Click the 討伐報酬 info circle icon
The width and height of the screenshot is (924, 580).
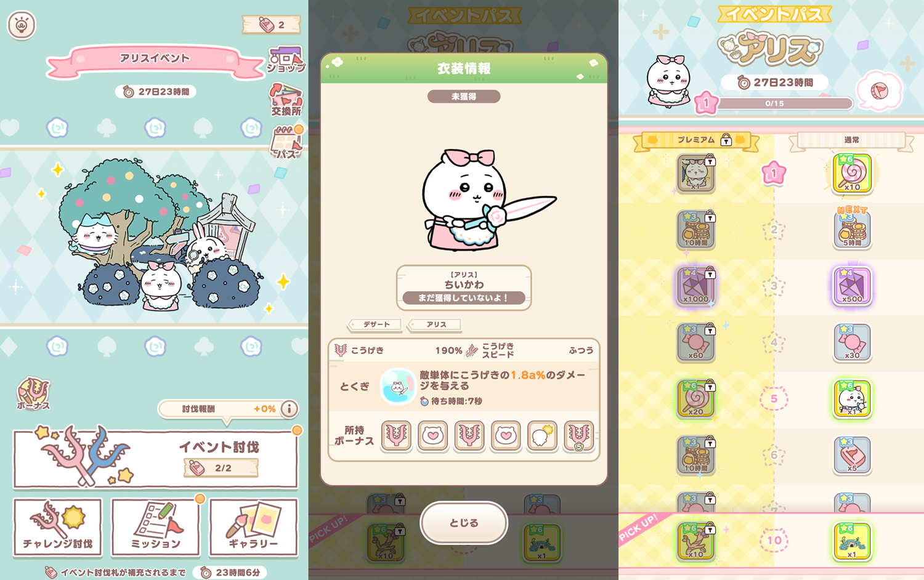289,408
